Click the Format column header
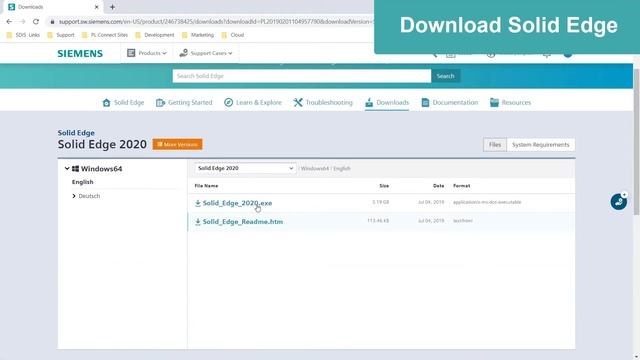The width and height of the screenshot is (640, 360). pos(462,186)
